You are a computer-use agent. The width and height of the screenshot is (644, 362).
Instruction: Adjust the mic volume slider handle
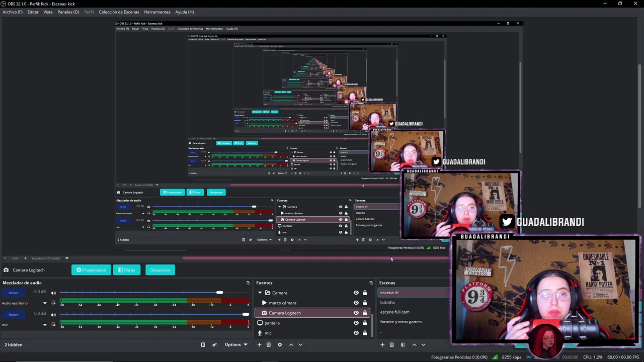246,314
